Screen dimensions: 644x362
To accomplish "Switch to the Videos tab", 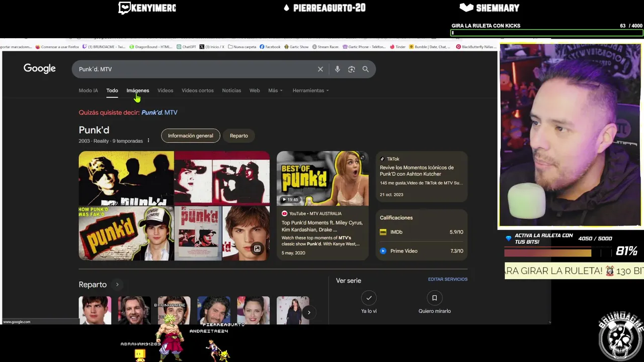I will click(165, 90).
